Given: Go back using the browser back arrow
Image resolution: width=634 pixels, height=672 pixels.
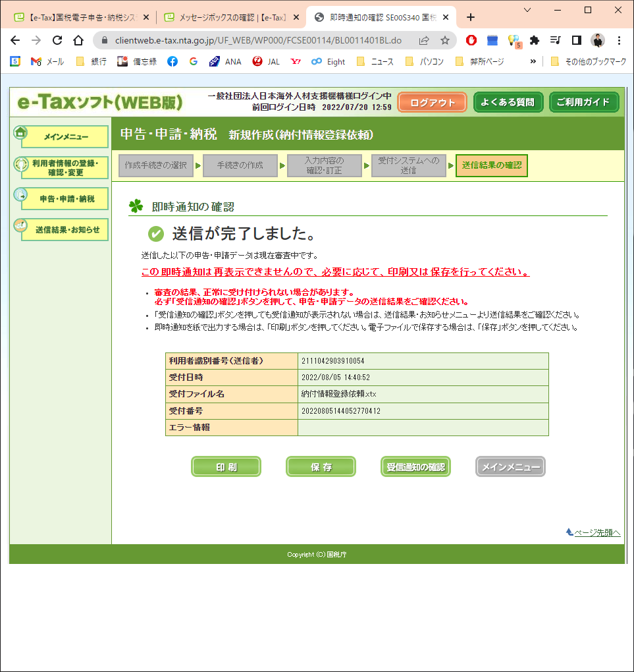Looking at the screenshot, I should tap(15, 40).
